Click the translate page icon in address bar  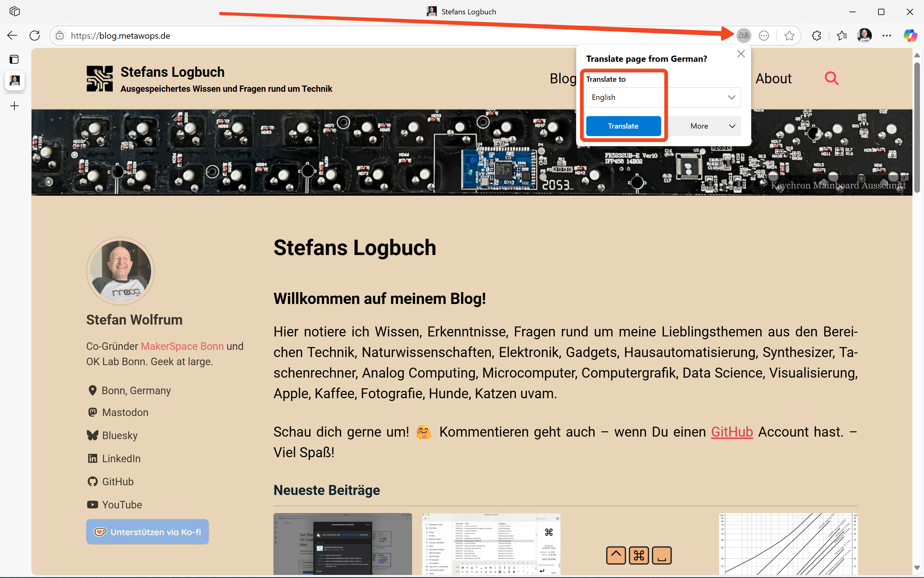744,36
